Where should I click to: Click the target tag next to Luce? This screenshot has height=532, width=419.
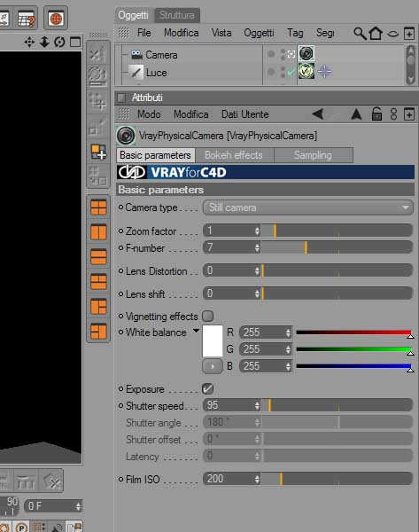324,71
